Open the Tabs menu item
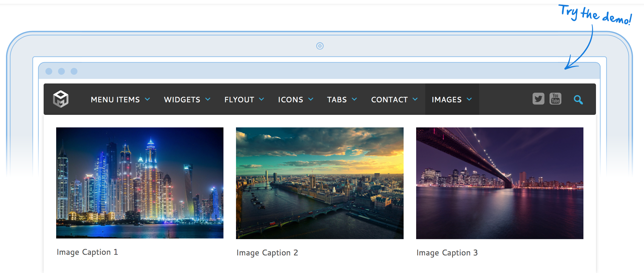The width and height of the screenshot is (644, 273). [337, 99]
